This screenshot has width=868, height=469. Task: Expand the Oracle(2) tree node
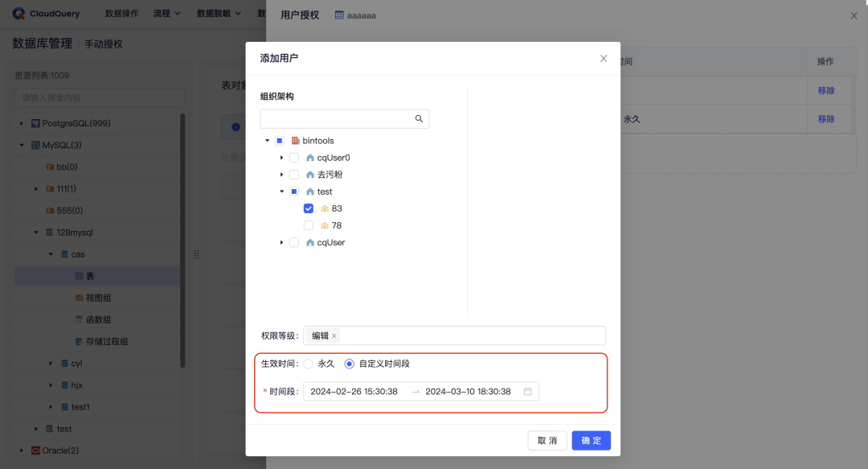pyautogui.click(x=22, y=450)
